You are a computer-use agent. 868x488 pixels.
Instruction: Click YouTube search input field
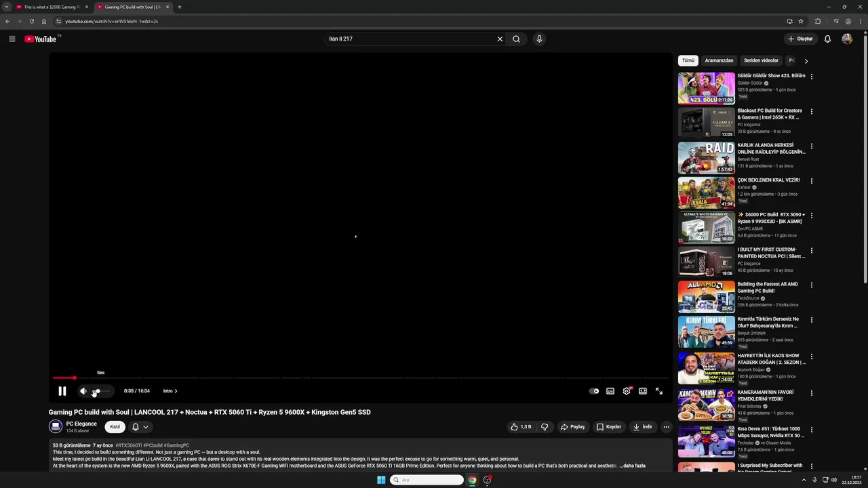(410, 39)
